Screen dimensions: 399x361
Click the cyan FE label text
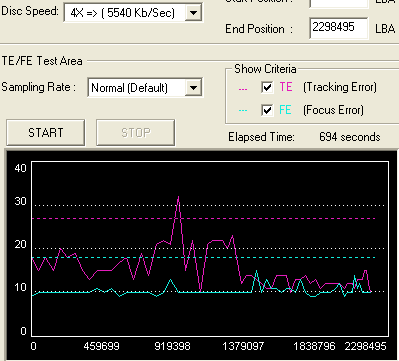click(285, 110)
